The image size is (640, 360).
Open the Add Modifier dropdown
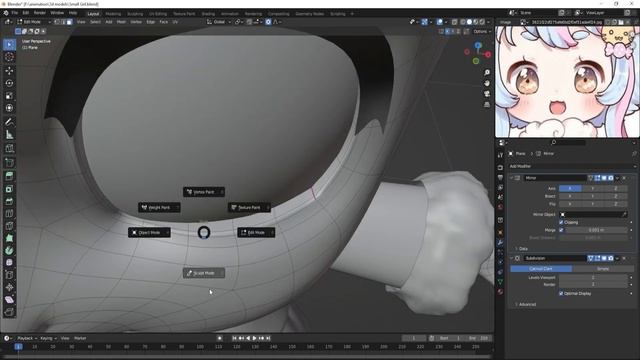572,166
